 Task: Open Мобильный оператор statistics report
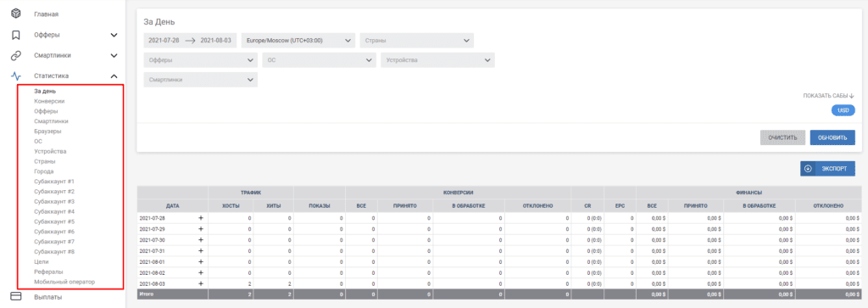pyautogui.click(x=64, y=282)
